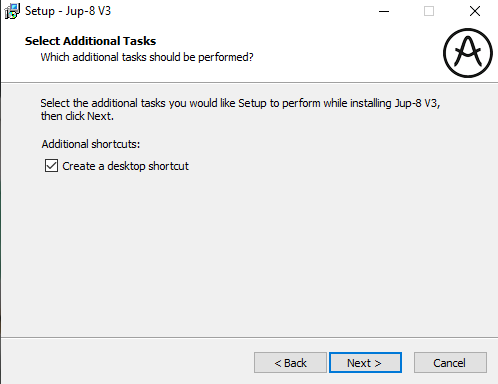Click the 'Additional shortcuts:' group label

[x=91, y=144]
